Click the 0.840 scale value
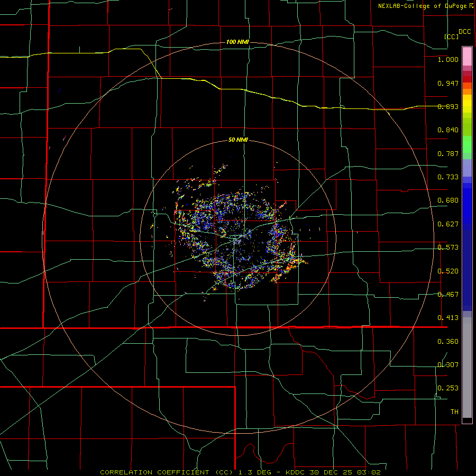The height and width of the screenshot is (476, 476). pyautogui.click(x=448, y=130)
